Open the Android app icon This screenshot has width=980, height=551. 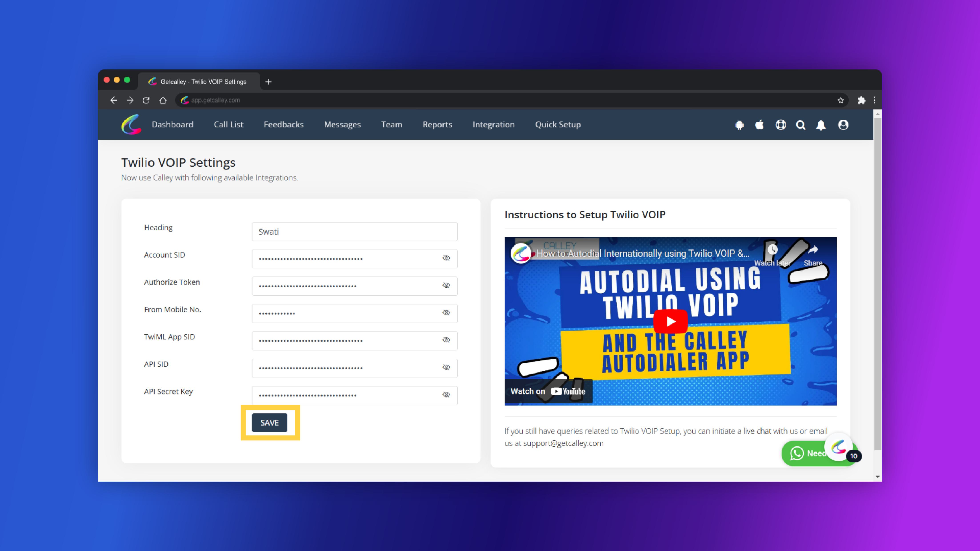(739, 125)
